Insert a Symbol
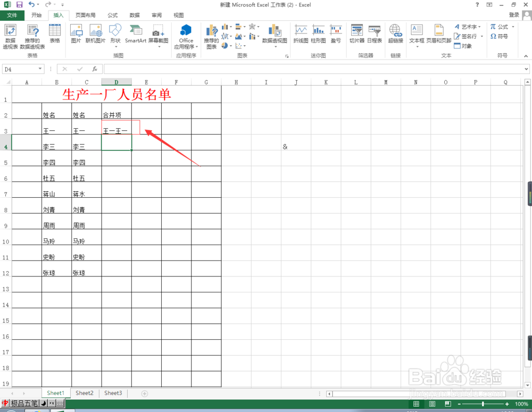The image size is (532, 412). point(499,36)
